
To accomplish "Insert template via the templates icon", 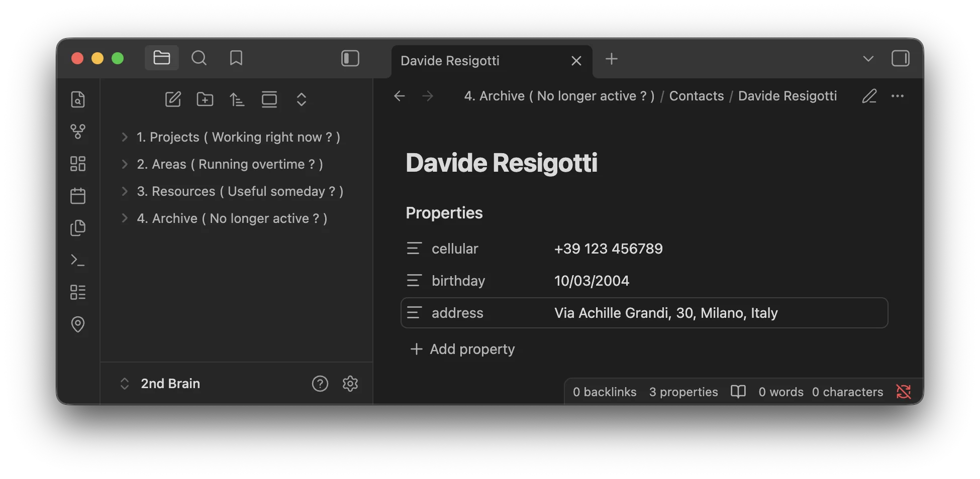I will point(78,228).
